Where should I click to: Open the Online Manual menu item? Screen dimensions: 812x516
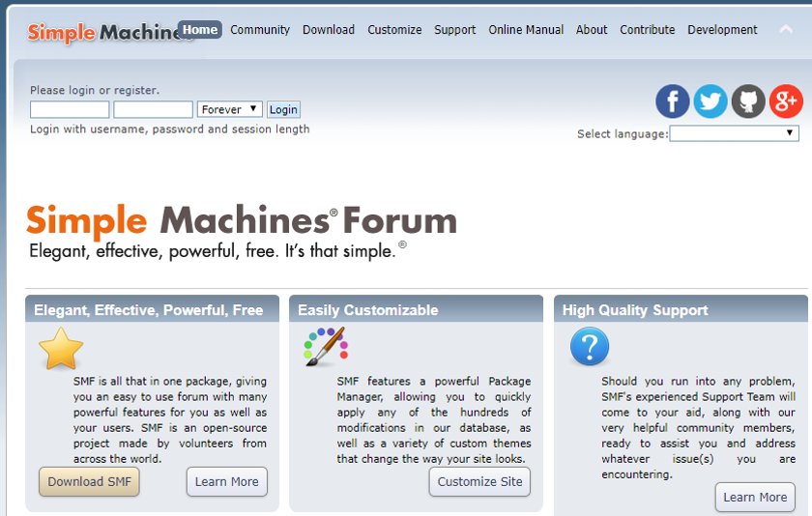pos(526,30)
